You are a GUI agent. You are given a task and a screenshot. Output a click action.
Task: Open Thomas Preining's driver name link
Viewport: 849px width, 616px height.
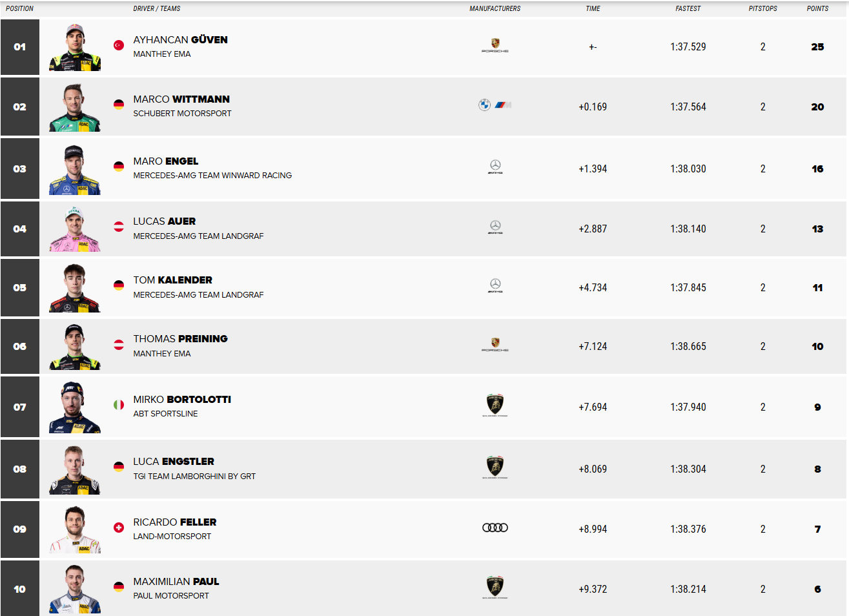coord(180,339)
